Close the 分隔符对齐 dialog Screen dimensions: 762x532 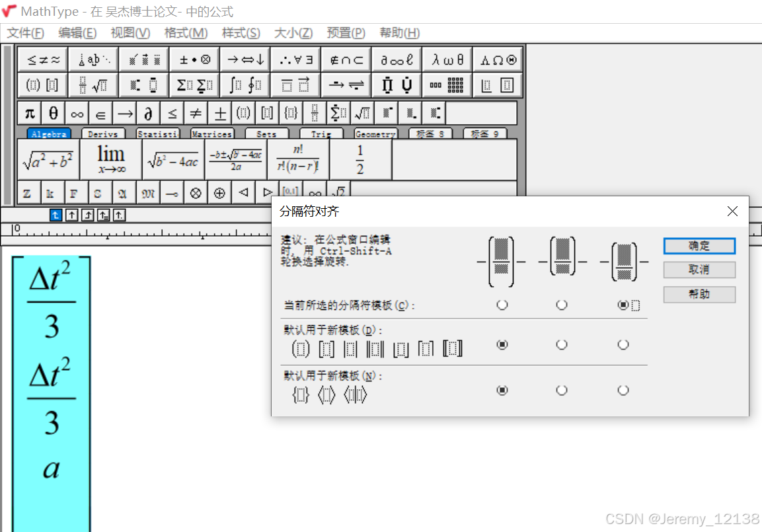click(732, 211)
